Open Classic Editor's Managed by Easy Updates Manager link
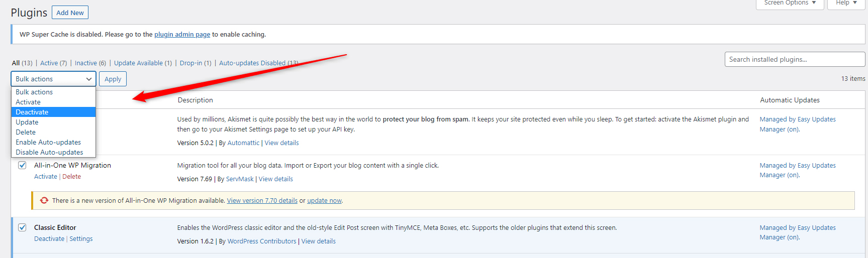This screenshot has width=868, height=258. [798, 232]
